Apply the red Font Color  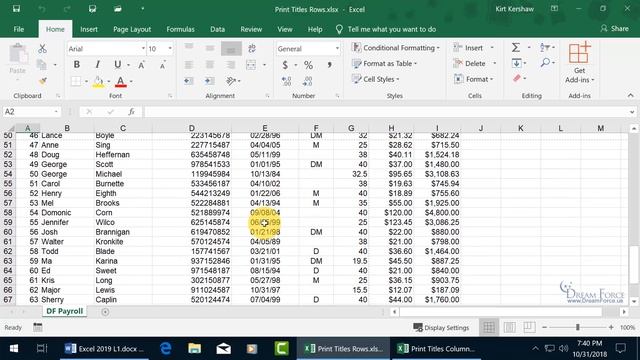pos(120,81)
